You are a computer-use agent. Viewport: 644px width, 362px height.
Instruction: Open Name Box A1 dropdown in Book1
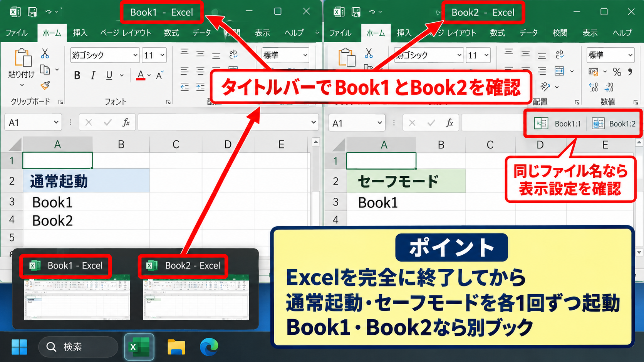(x=56, y=122)
